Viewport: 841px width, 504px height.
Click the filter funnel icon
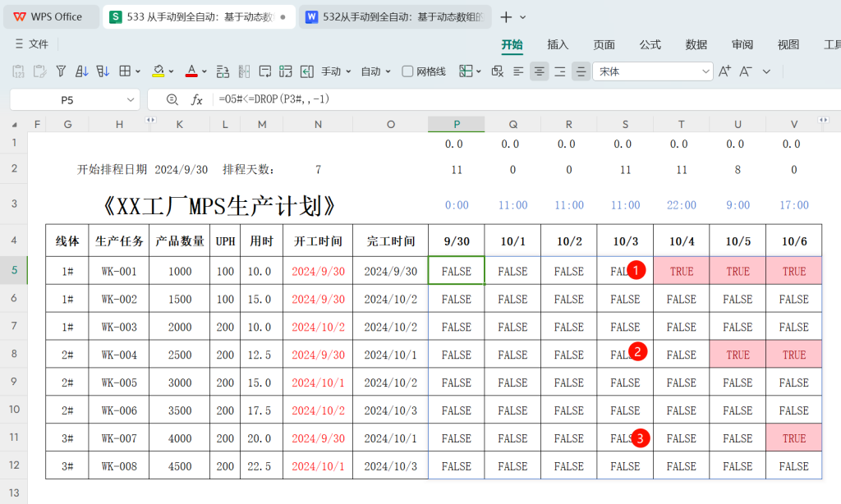61,71
